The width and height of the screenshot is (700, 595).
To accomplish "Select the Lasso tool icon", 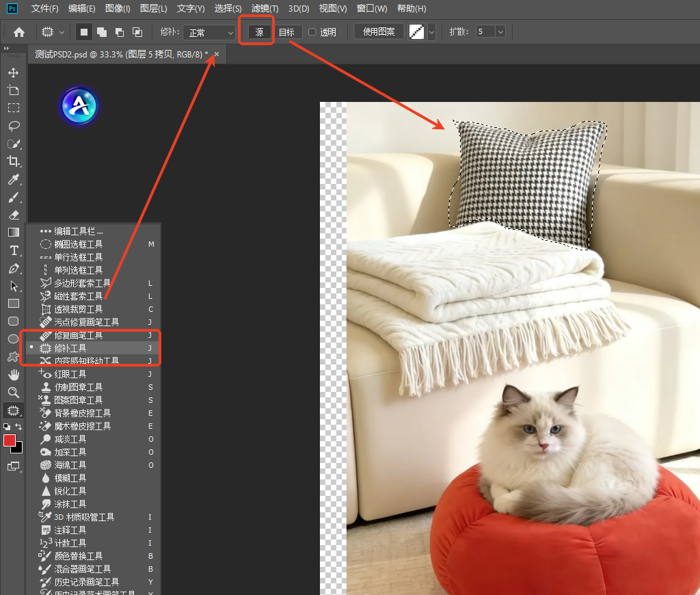I will 13,126.
